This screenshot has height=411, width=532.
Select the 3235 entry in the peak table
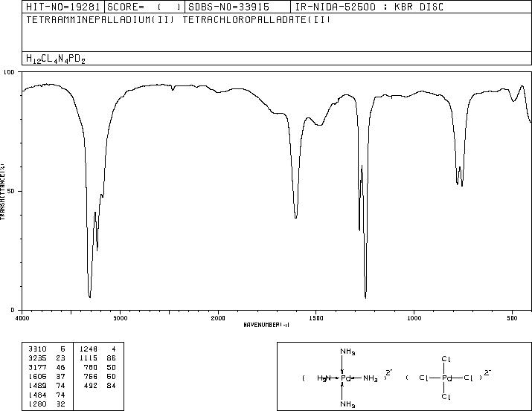(x=37, y=358)
